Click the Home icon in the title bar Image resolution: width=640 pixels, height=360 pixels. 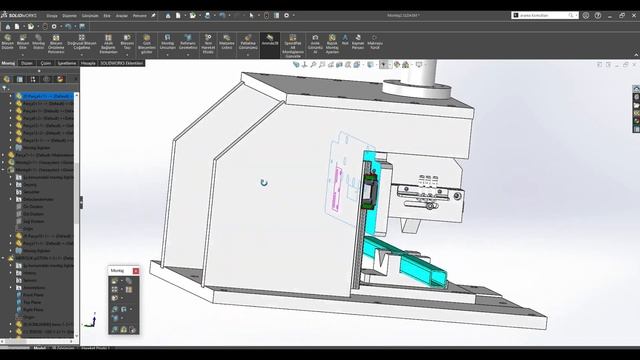point(168,16)
